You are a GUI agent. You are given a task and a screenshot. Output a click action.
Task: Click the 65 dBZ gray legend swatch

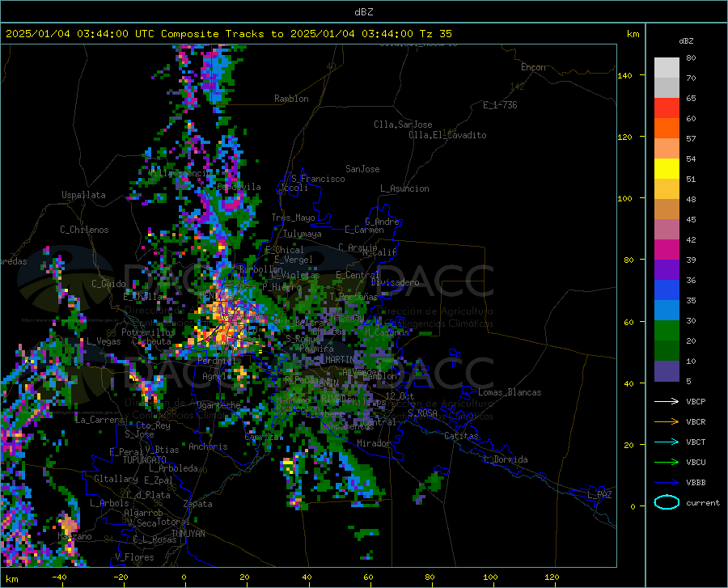pyautogui.click(x=667, y=87)
